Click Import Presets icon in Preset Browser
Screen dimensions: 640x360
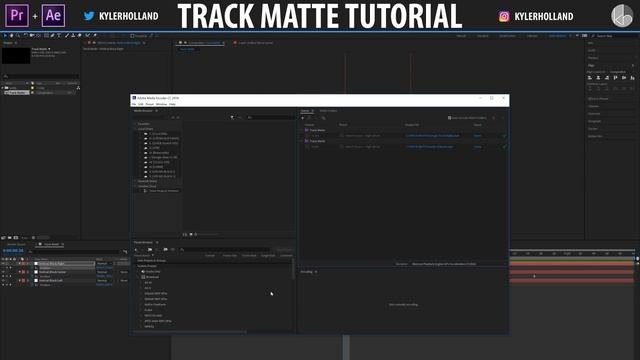point(165,249)
